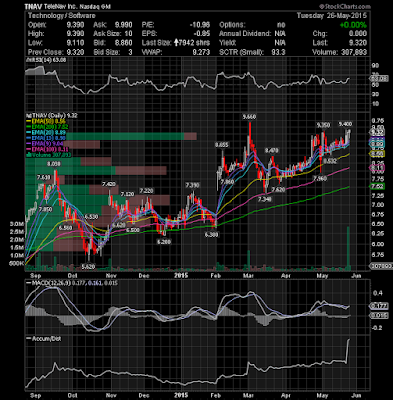Click the 7.960 price label
This screenshot has width=393, height=400.
coord(320,179)
